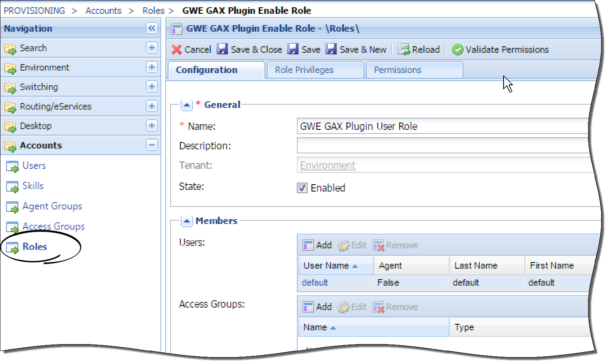Add an entry to the Access Groups list
The image size is (608, 364).
tap(318, 307)
